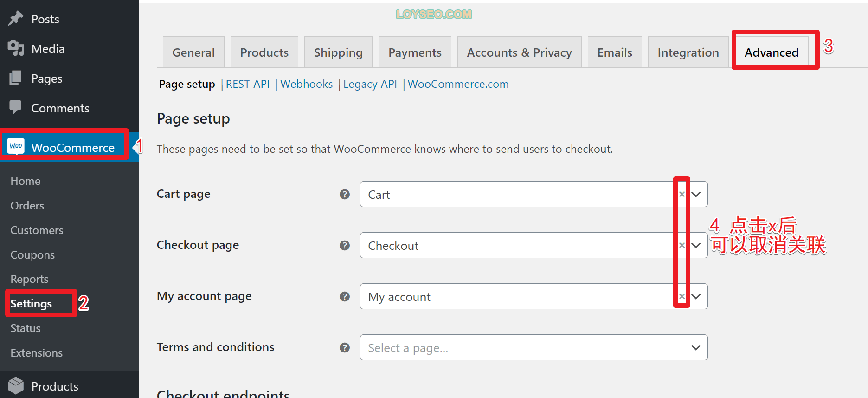Open the Terms and conditions page selector
This screenshot has width=868, height=398.
click(534, 347)
